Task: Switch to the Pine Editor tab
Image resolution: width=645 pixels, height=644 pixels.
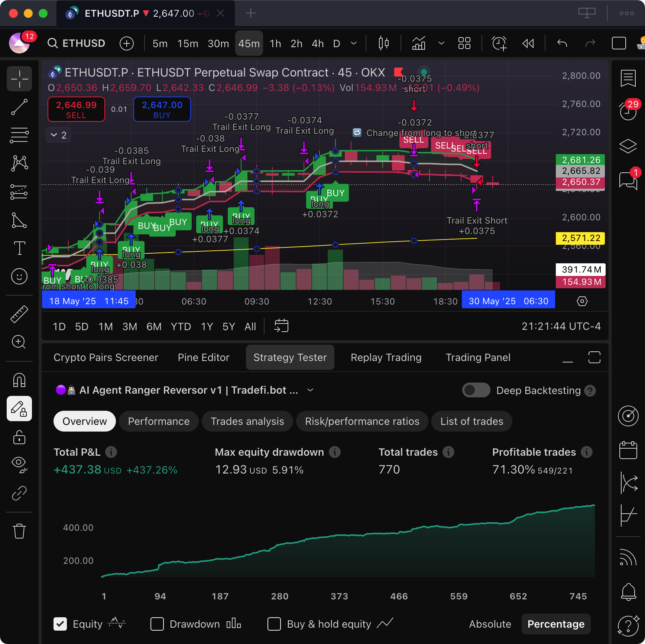Action: click(x=204, y=357)
